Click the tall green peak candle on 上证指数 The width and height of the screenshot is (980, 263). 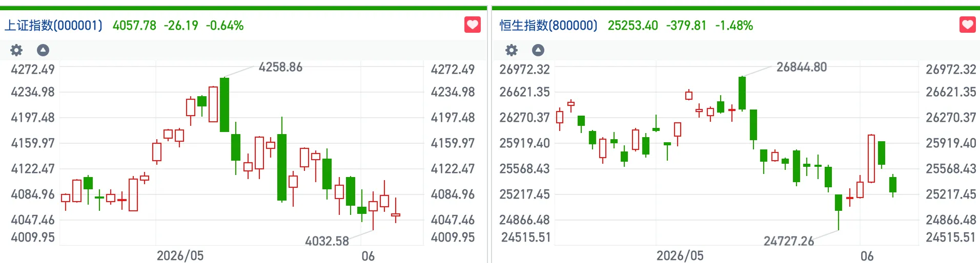pos(224,105)
